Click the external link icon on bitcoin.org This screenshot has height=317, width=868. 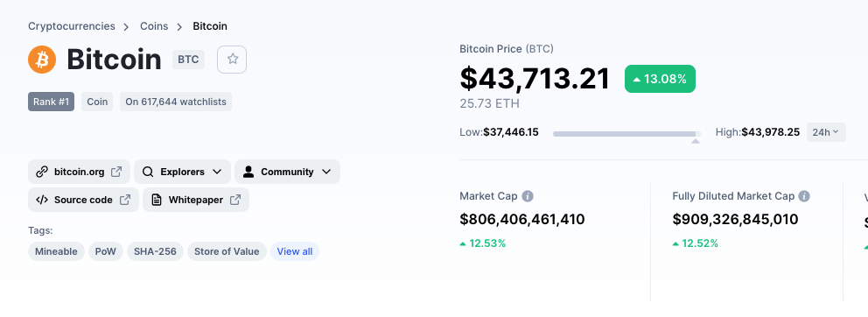pyautogui.click(x=116, y=172)
